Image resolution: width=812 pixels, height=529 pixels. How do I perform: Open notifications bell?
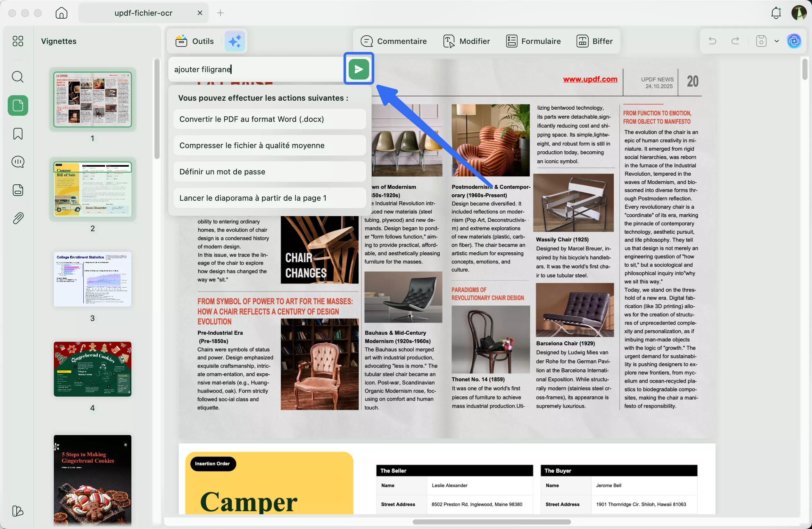(x=776, y=13)
